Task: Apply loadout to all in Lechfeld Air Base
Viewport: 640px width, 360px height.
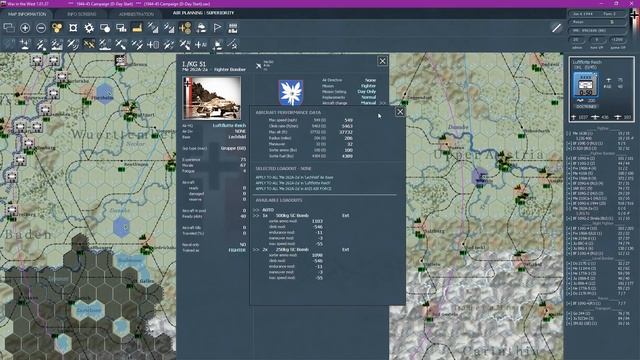Action: [294, 178]
